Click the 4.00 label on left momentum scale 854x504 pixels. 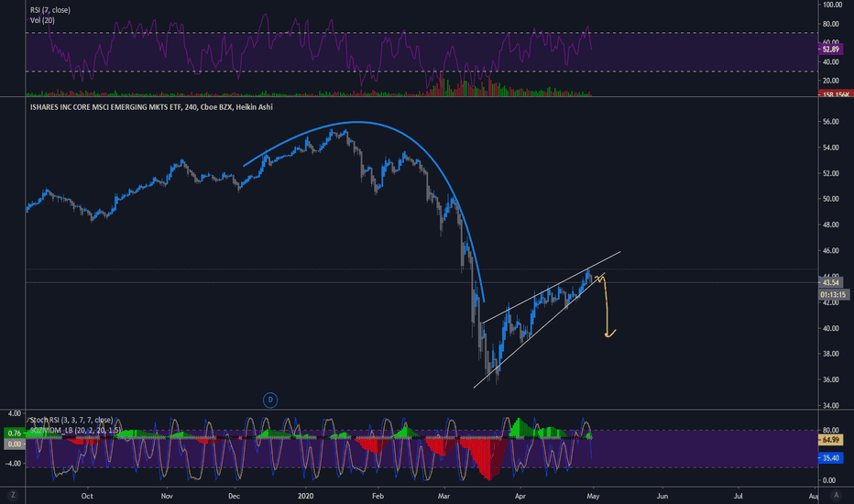16,413
